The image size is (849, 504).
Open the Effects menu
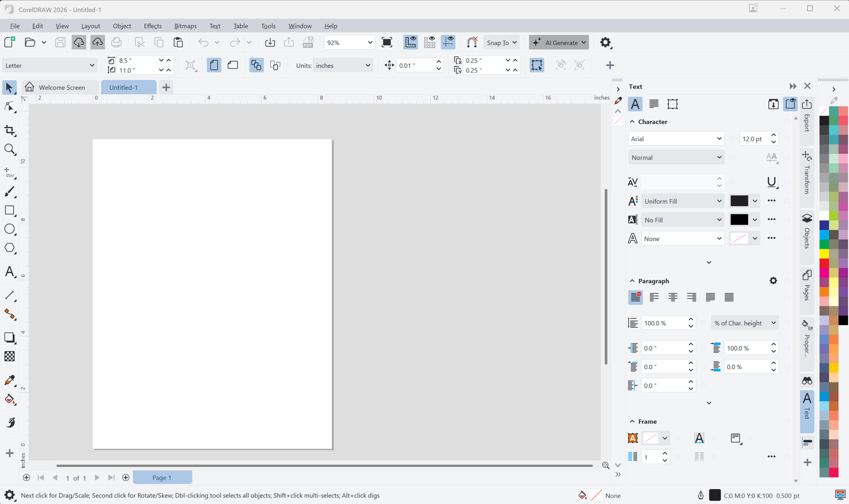pos(152,26)
